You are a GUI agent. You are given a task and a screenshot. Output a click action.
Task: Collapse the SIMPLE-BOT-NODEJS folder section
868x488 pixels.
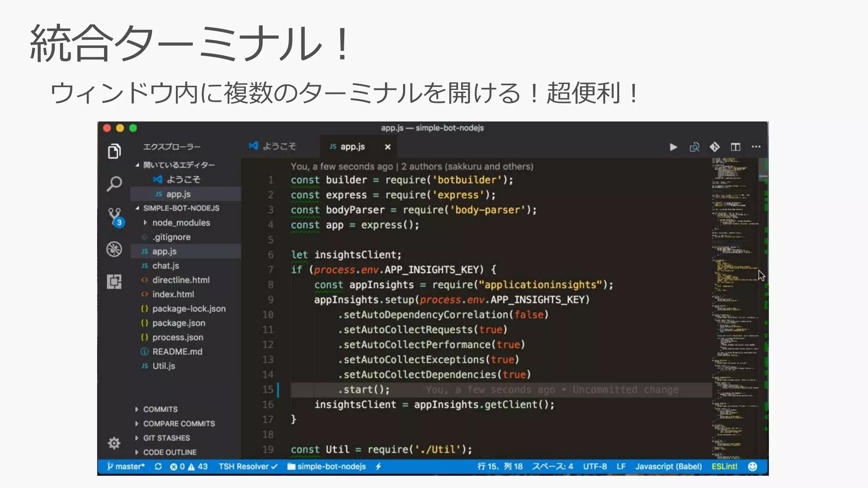click(181, 208)
